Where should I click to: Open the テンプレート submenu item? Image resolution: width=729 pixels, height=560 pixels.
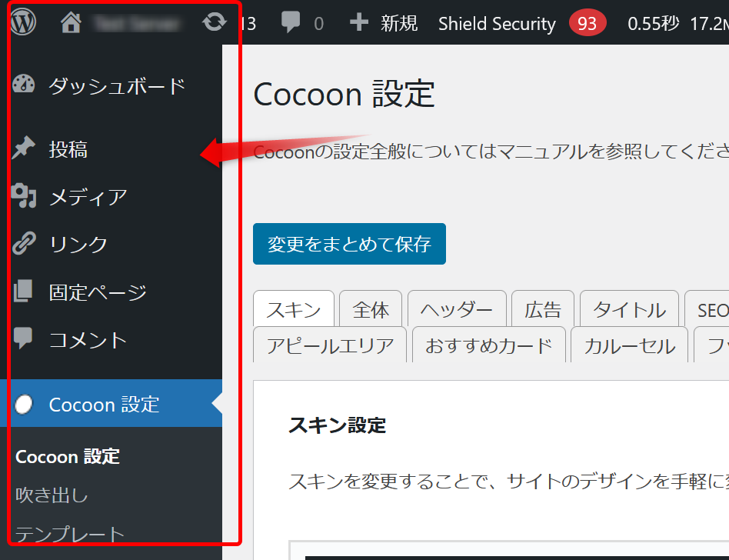70,534
